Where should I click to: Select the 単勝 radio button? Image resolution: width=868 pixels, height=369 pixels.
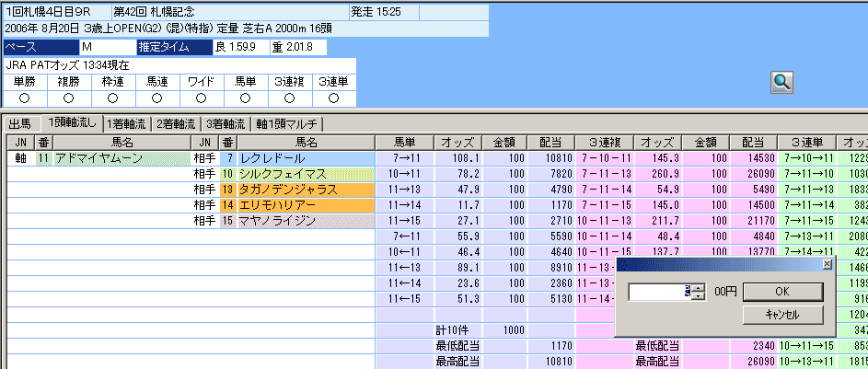tap(24, 98)
